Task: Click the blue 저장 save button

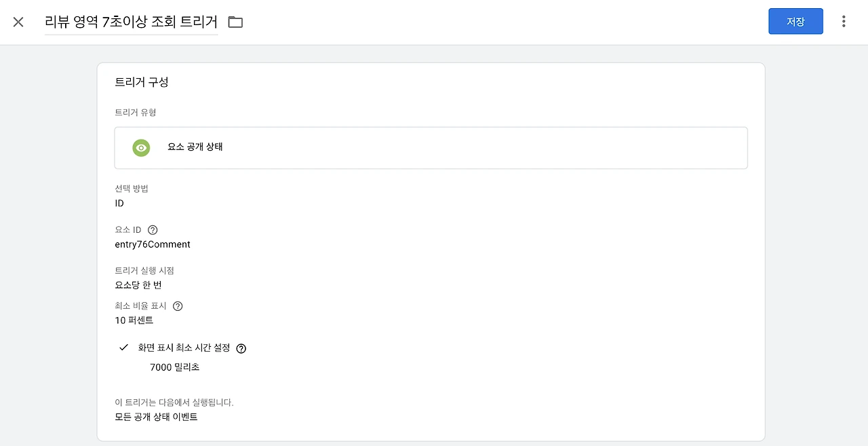Action: click(x=795, y=22)
